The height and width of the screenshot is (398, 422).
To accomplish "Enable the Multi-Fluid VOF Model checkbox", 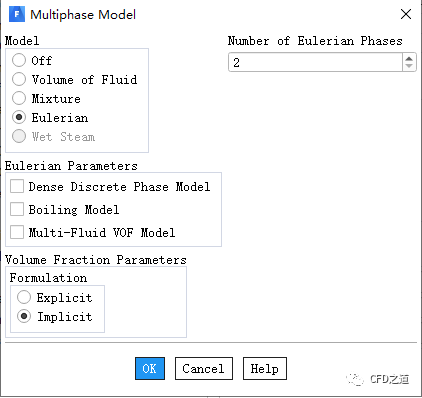I will tap(17, 232).
